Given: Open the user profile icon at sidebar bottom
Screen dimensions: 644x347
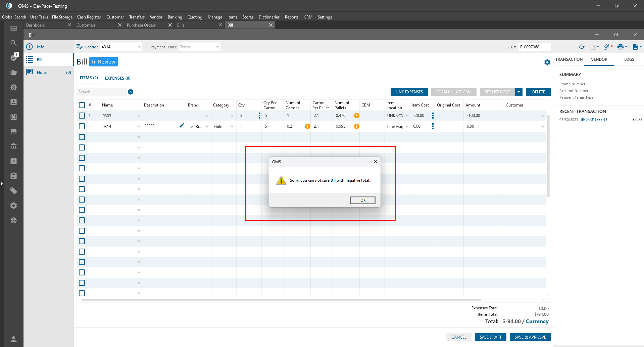Looking at the screenshot, I should click(x=13, y=339).
